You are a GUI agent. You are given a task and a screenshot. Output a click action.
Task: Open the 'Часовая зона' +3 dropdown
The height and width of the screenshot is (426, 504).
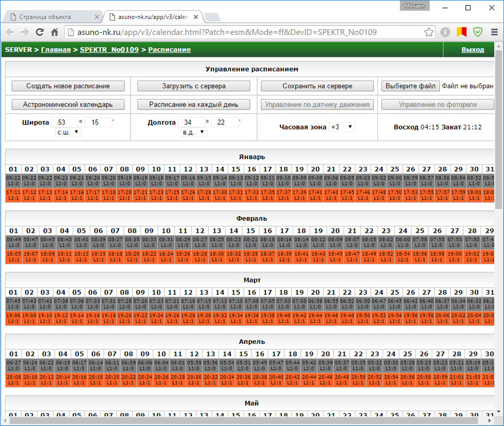pyautogui.click(x=342, y=127)
